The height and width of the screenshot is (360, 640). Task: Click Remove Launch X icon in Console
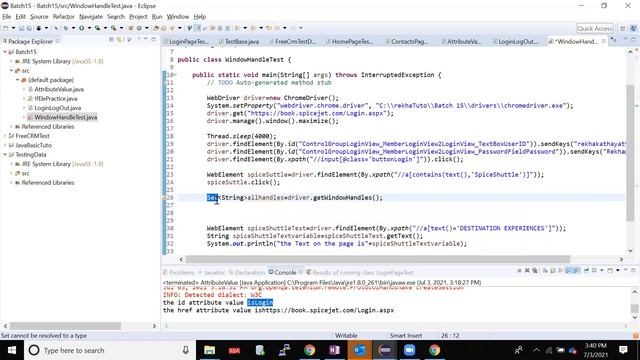pos(527,270)
